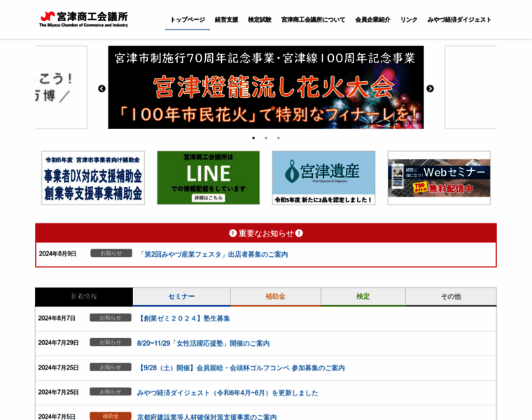Open 経営支援 navigation menu item
The image size is (532, 420).
pos(226,20)
